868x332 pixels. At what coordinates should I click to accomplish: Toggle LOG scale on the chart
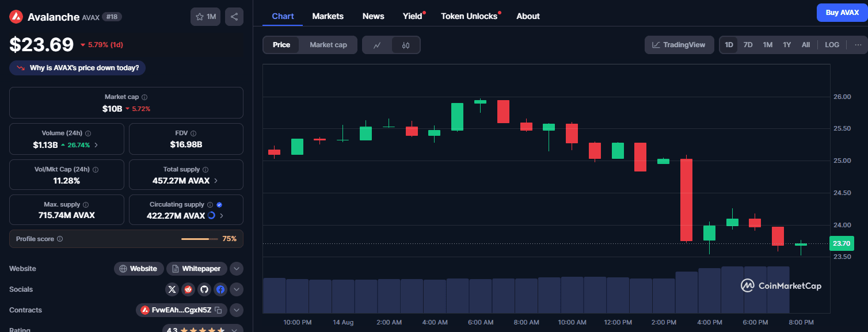coord(832,45)
